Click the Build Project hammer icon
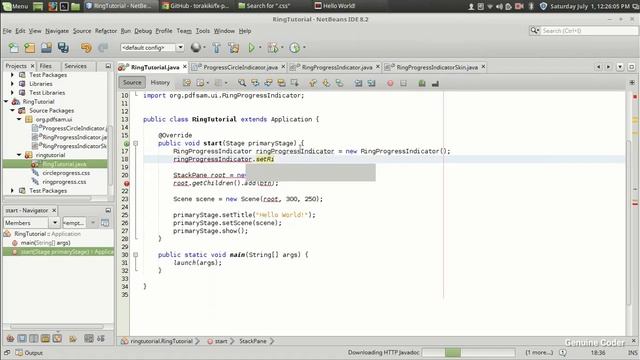 (x=216, y=48)
